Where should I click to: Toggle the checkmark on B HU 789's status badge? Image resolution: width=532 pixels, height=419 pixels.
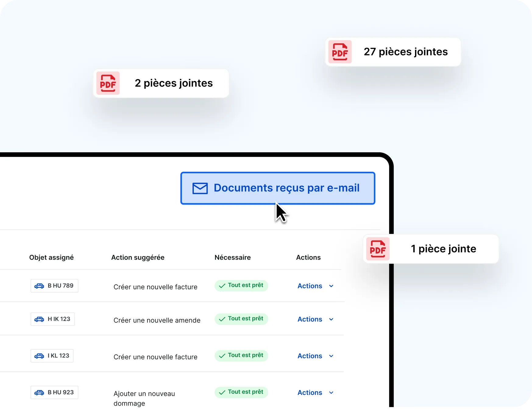coord(222,286)
